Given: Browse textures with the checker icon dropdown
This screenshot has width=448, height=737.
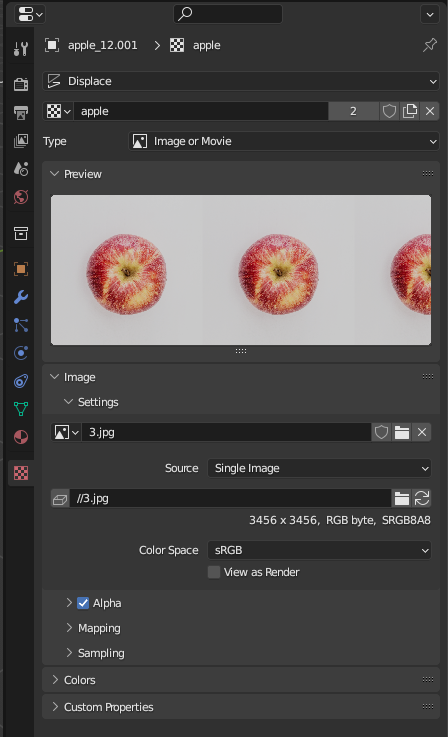Looking at the screenshot, I should tap(58, 111).
